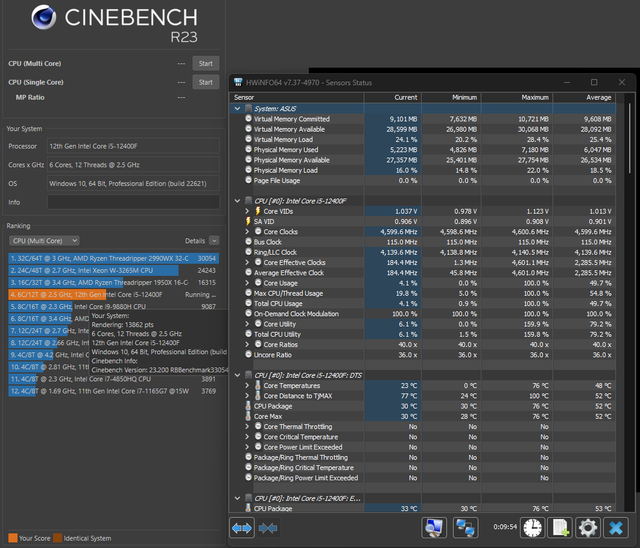Open HWiNFO sensor settings gear icon
The height and width of the screenshot is (548, 640).
[x=588, y=528]
